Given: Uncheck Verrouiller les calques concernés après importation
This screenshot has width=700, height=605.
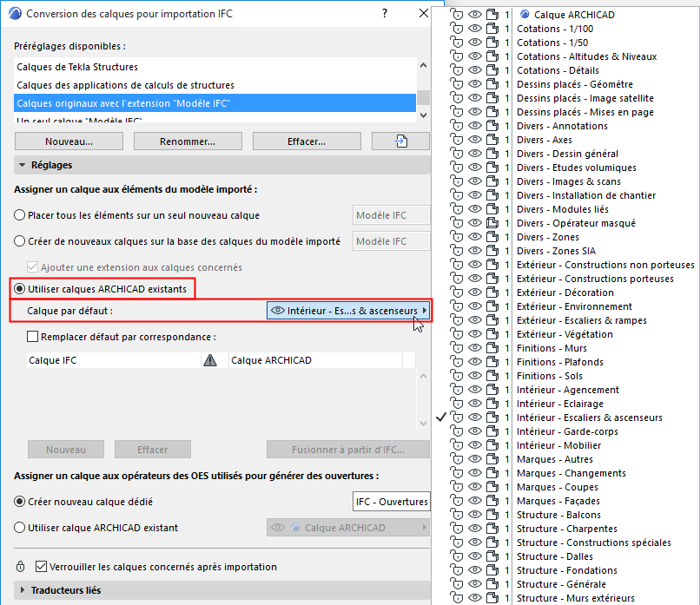Looking at the screenshot, I should pos(41,567).
